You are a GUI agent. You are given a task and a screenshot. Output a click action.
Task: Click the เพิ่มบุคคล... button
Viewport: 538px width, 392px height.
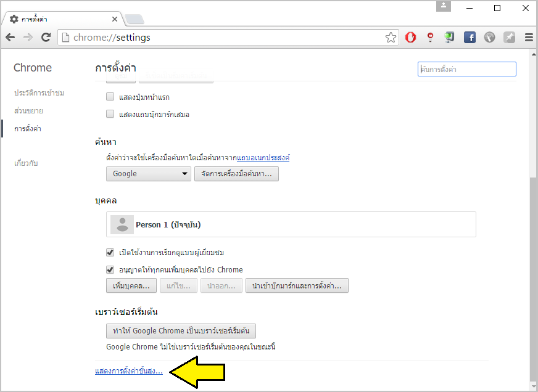[131, 285]
